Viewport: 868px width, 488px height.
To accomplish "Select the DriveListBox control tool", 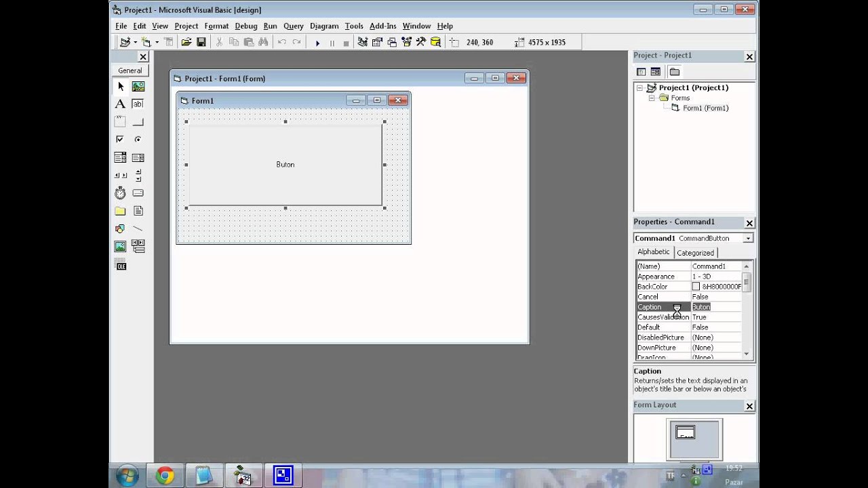I will 138,193.
